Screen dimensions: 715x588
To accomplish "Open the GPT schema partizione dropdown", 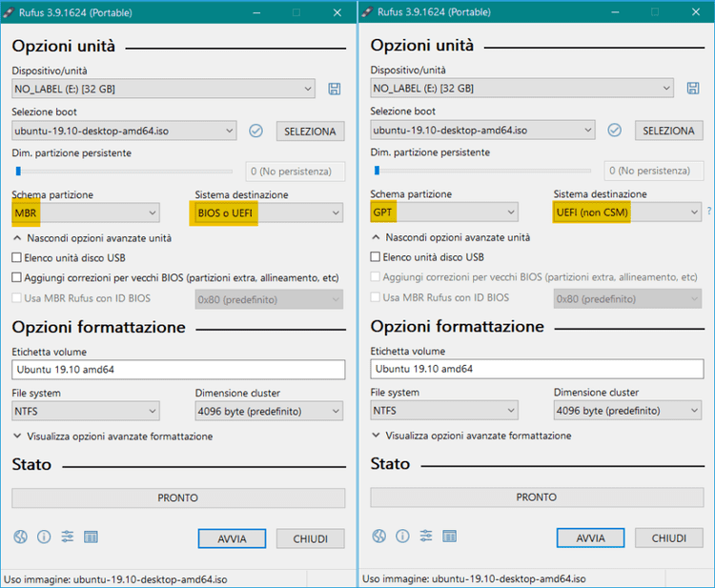I will pyautogui.click(x=444, y=212).
